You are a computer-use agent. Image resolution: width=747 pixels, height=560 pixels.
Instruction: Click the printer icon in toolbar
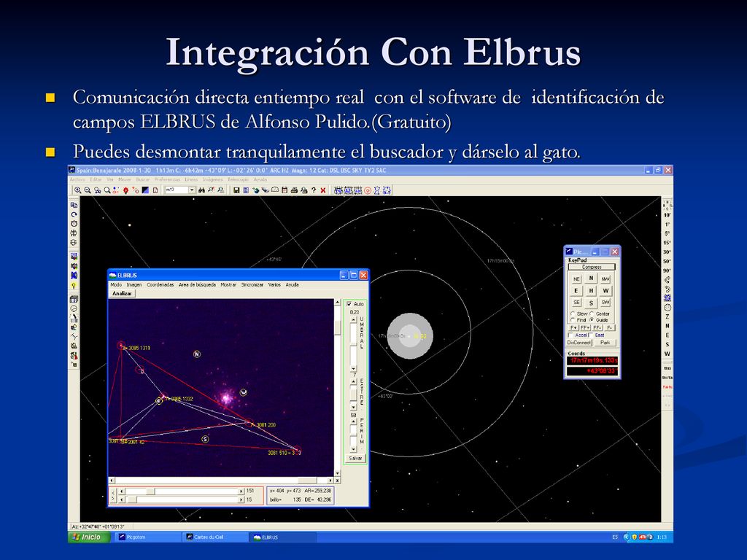tap(295, 190)
